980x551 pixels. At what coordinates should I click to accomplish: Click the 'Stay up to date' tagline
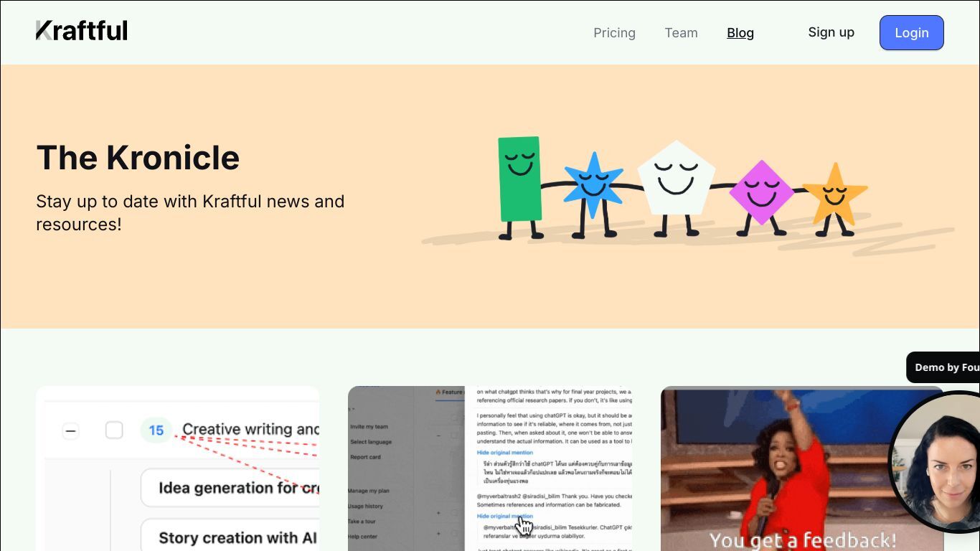click(x=190, y=212)
